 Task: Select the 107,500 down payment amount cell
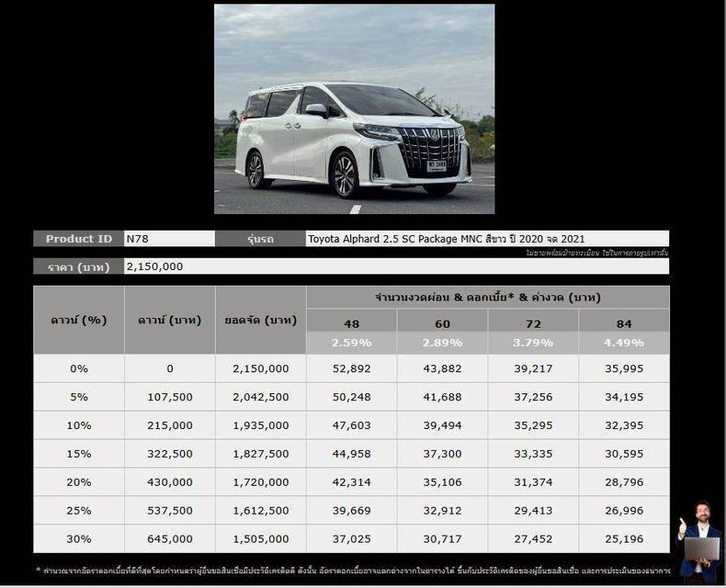click(x=170, y=397)
